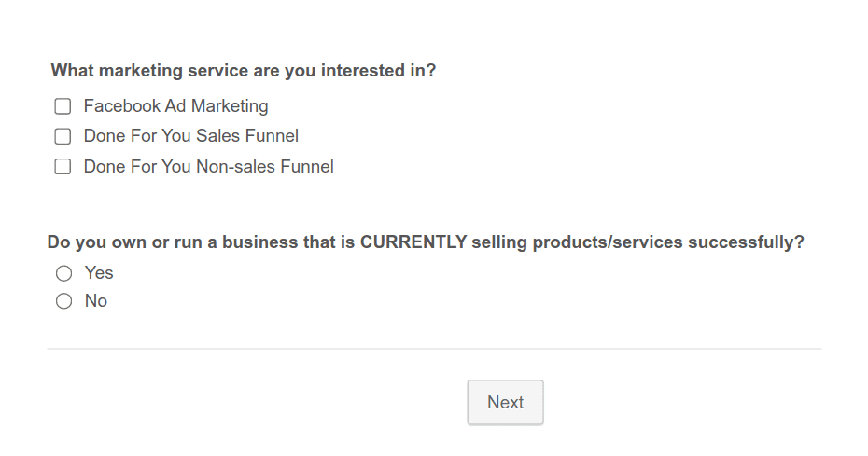
Task: Click the business ownership question heading
Action: [426, 242]
